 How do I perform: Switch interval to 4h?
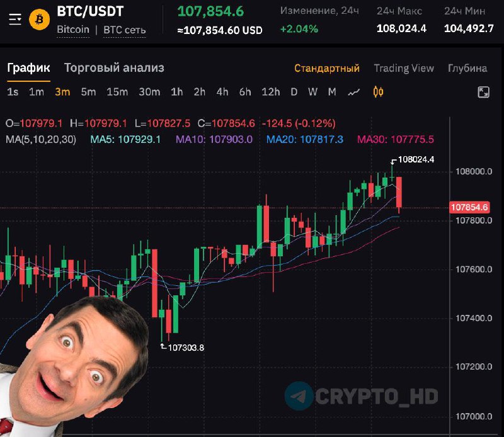(x=222, y=92)
